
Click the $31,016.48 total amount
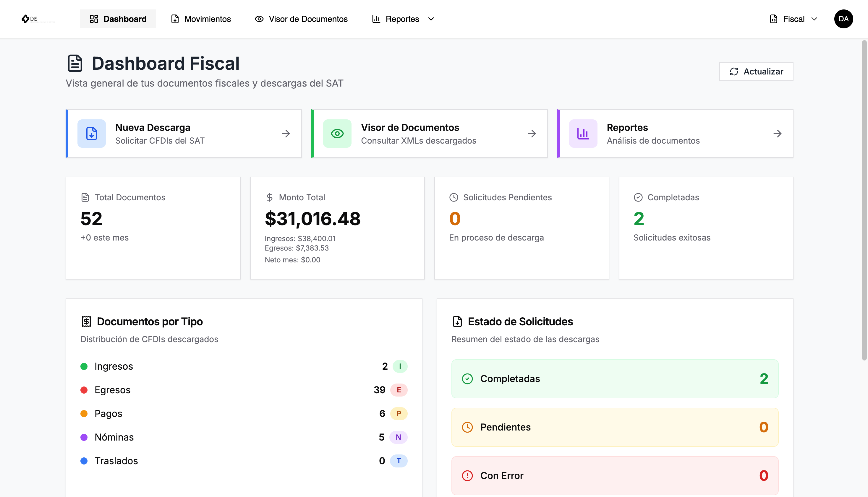point(313,219)
